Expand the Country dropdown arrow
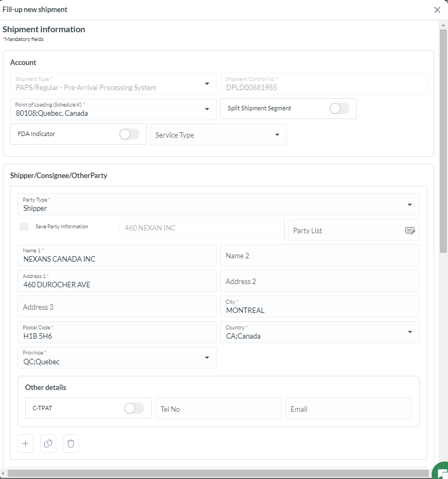Image resolution: width=448 pixels, height=479 pixels. coord(410,332)
